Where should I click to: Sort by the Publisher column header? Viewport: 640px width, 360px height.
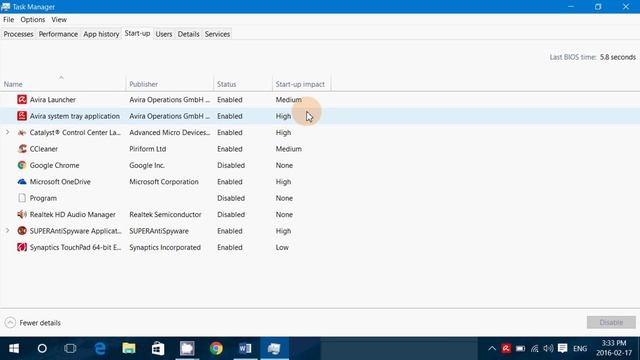coord(170,84)
